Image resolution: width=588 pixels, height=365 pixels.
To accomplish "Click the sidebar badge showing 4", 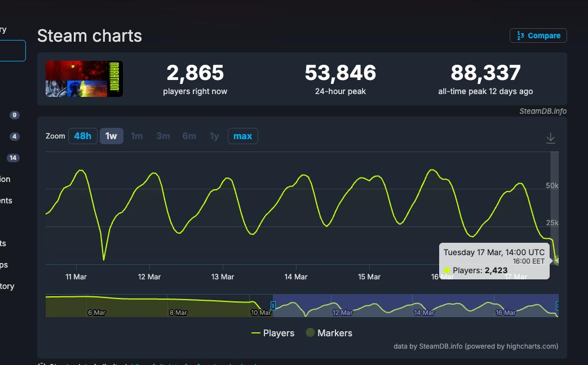I will coord(15,136).
